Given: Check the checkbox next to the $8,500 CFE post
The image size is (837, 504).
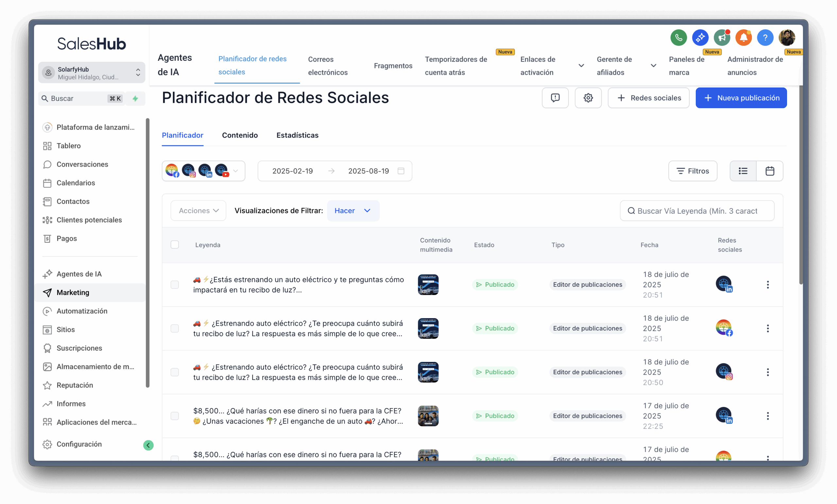Looking at the screenshot, I should click(175, 416).
